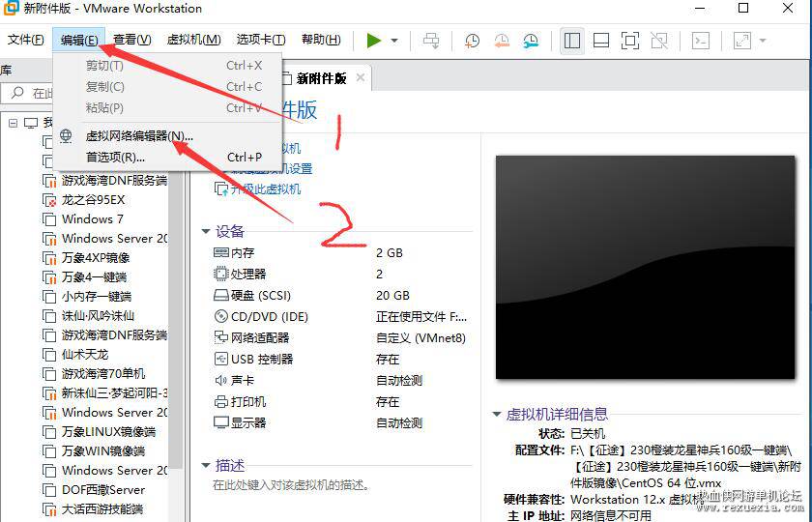Close the open 编辑(E) menu
The image size is (812, 522).
78,40
